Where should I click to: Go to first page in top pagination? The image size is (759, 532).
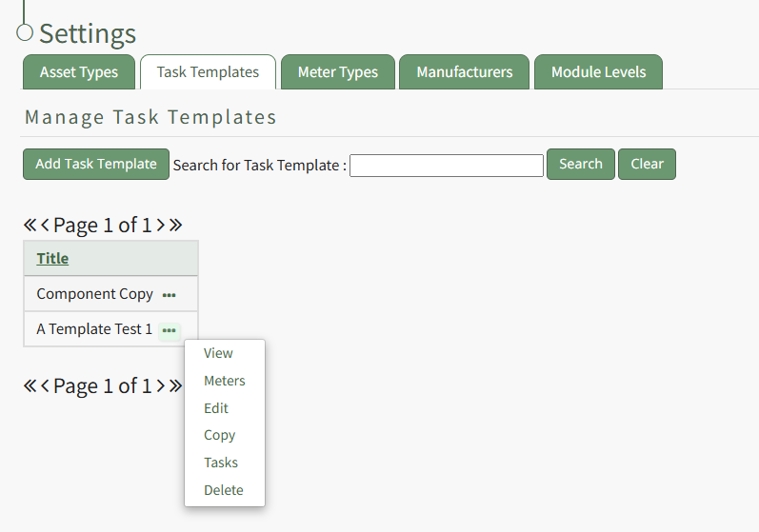coord(30,226)
